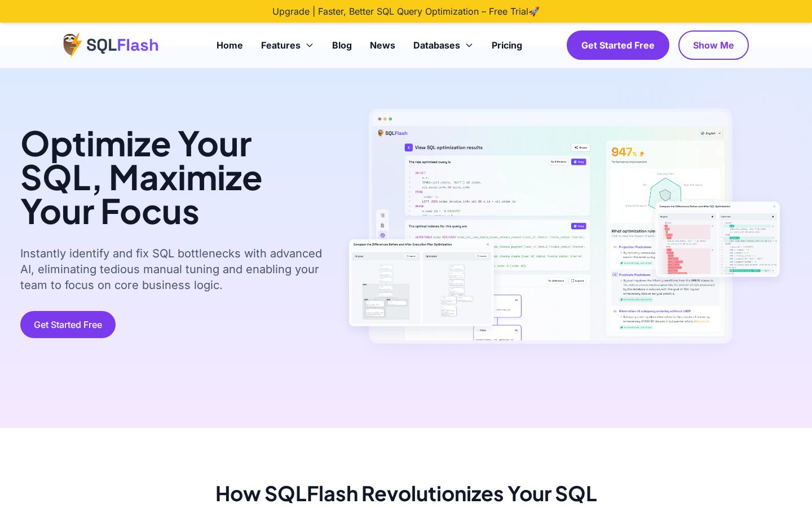812x508 pixels.
Task: Open the execution plan comparison thumbnail
Action: (421, 283)
